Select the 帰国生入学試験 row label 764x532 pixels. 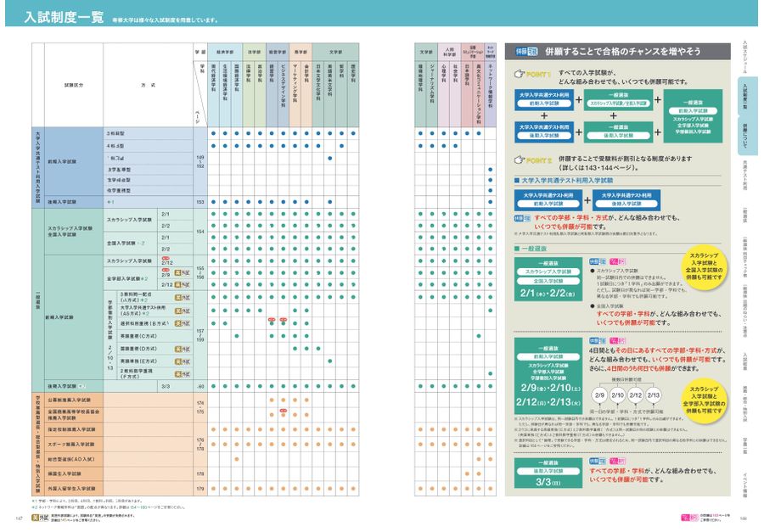pos(65,473)
